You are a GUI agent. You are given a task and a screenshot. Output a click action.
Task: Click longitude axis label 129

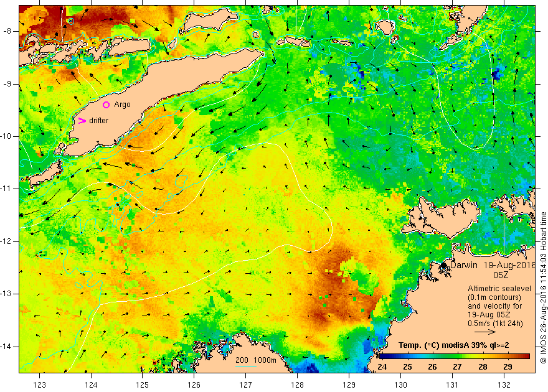[x=349, y=385]
